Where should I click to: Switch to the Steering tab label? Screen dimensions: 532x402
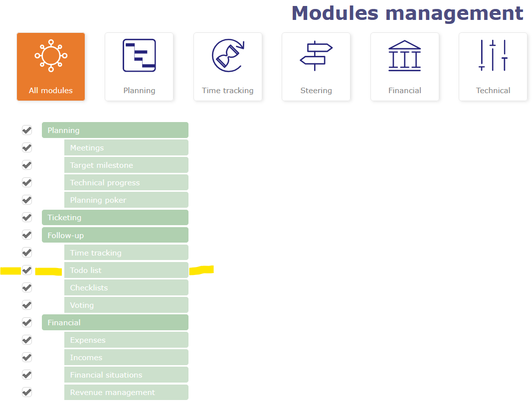(316, 91)
